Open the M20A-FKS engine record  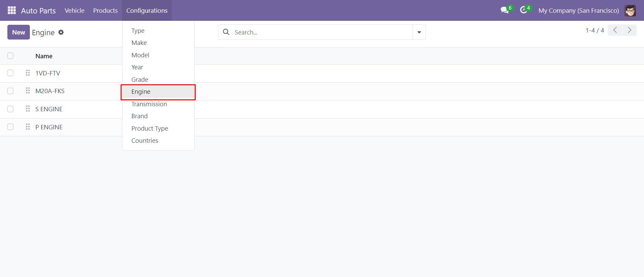pos(50,91)
